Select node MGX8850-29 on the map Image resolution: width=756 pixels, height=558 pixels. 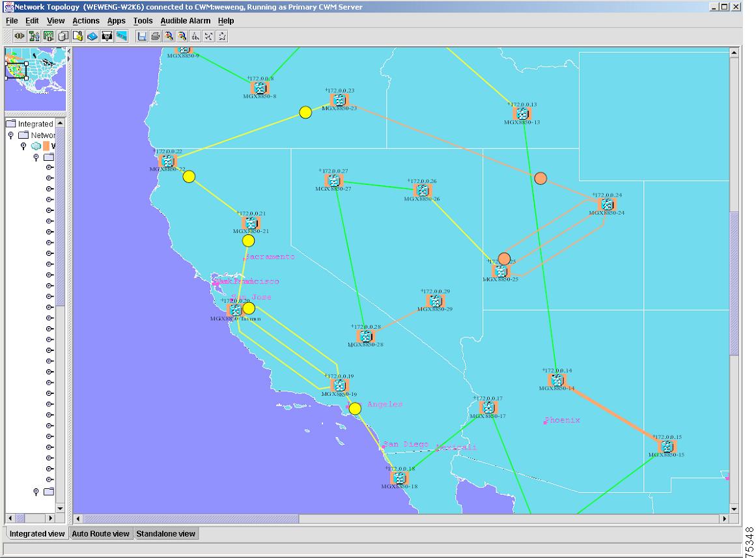(x=435, y=301)
